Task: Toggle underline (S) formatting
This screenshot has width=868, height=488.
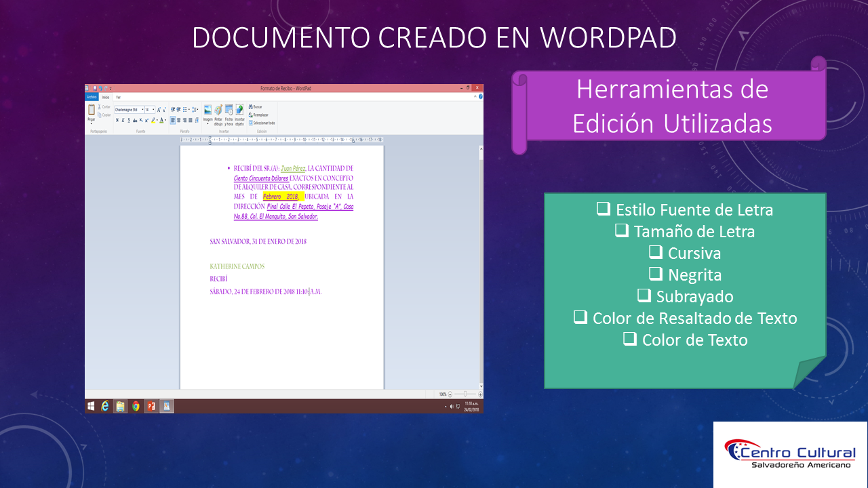Action: pyautogui.click(x=129, y=120)
